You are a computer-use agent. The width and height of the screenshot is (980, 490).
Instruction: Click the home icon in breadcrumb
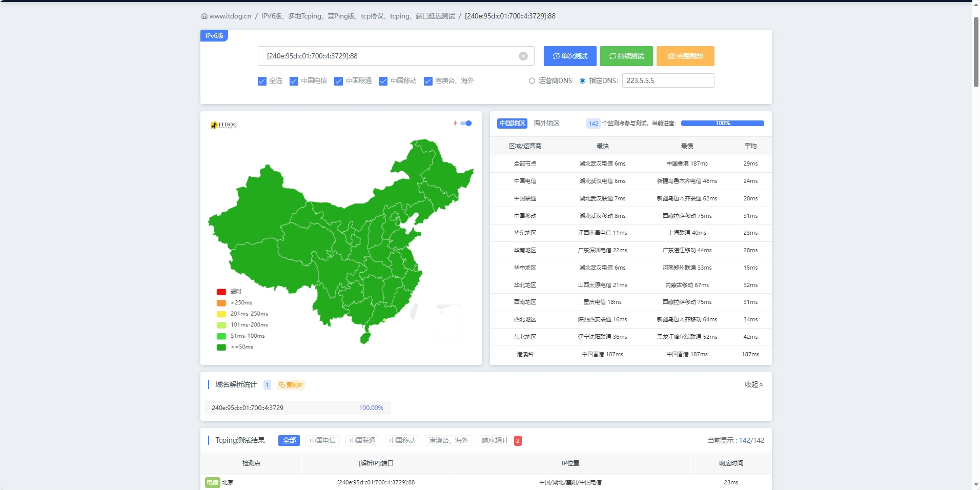(205, 16)
